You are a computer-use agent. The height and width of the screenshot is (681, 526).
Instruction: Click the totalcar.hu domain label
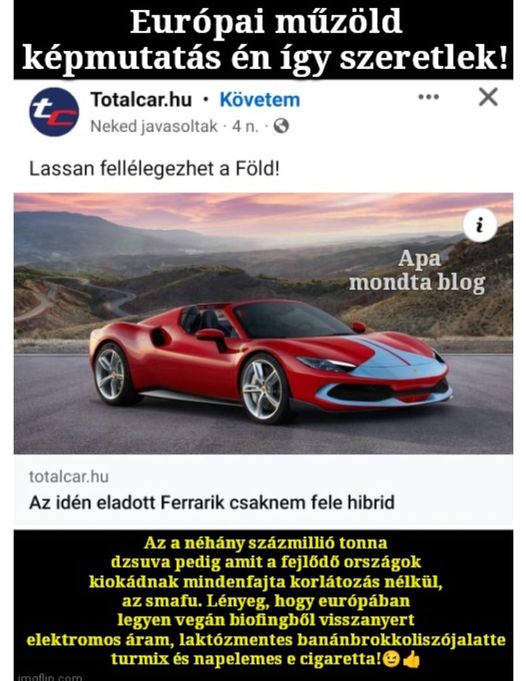coord(69,476)
